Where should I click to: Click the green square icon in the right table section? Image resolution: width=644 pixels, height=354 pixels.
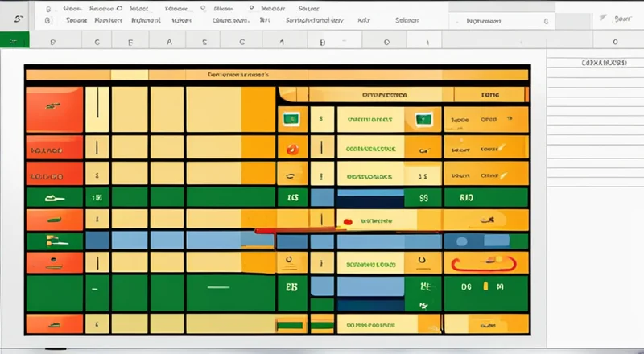click(x=420, y=121)
